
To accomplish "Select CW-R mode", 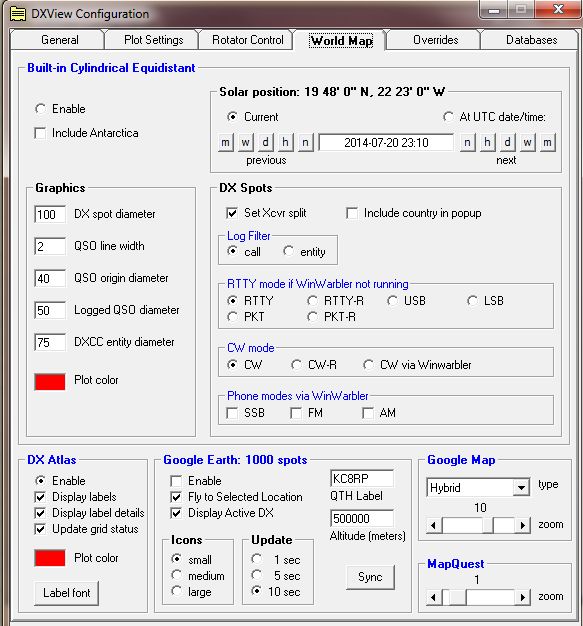I will 296,365.
